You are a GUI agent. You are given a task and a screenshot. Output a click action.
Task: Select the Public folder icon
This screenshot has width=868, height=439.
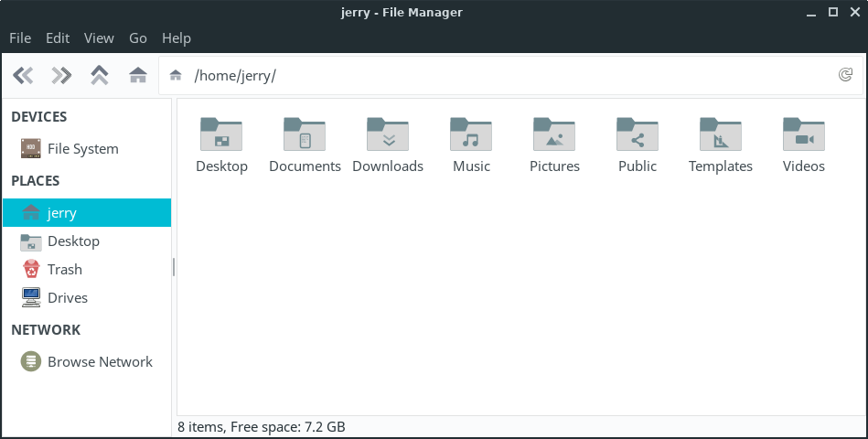pyautogui.click(x=638, y=134)
